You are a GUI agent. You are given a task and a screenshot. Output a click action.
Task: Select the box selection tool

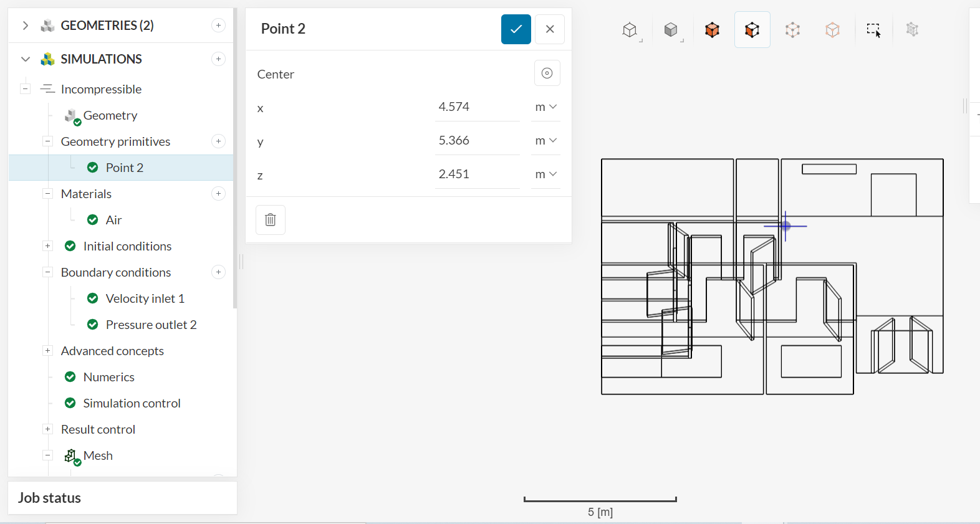tap(873, 30)
